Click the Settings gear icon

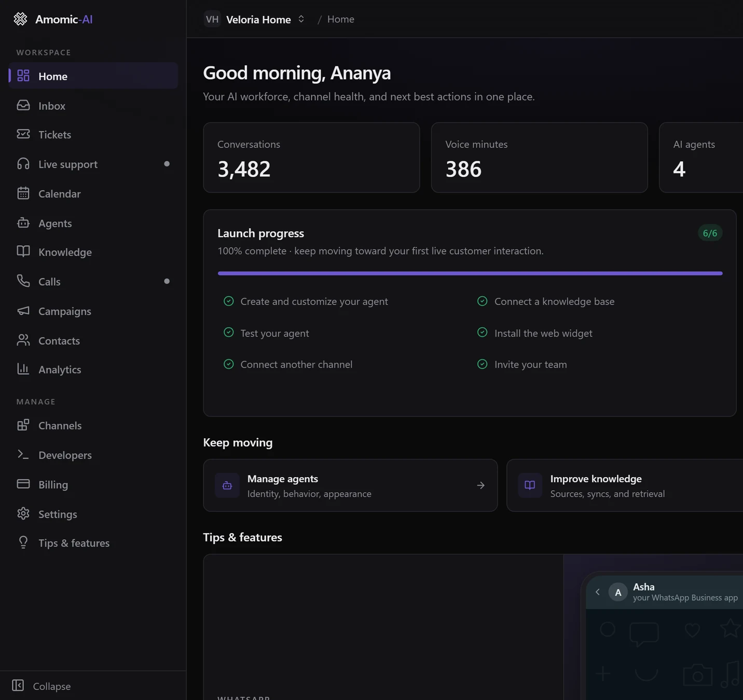coord(23,514)
